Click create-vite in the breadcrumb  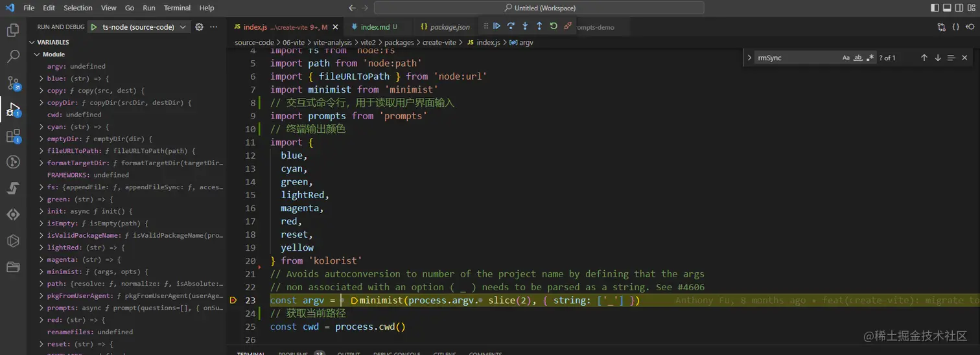point(440,42)
